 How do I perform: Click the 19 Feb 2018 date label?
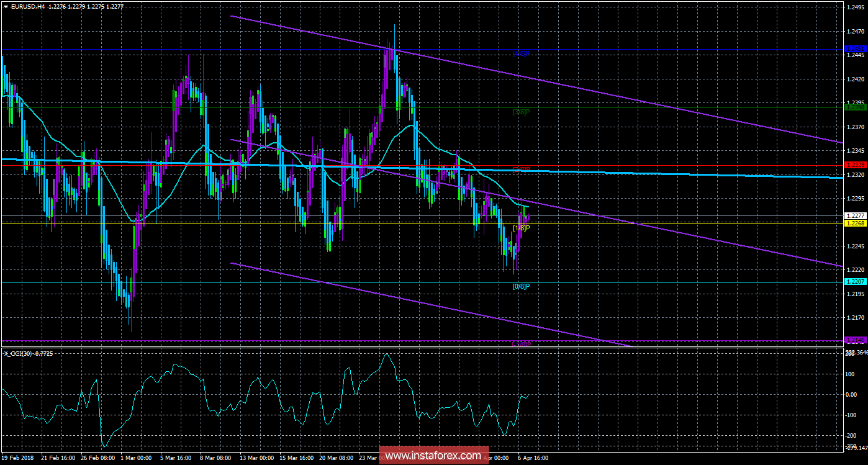18,458
